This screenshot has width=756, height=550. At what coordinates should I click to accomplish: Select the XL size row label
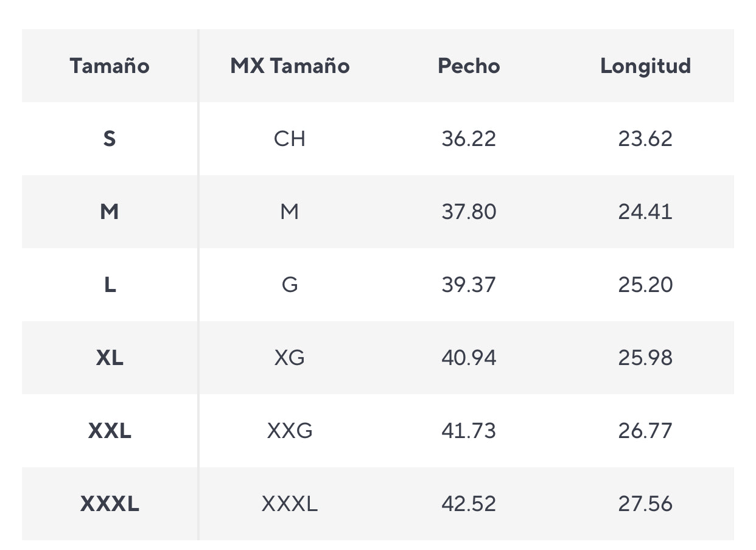coord(110,358)
